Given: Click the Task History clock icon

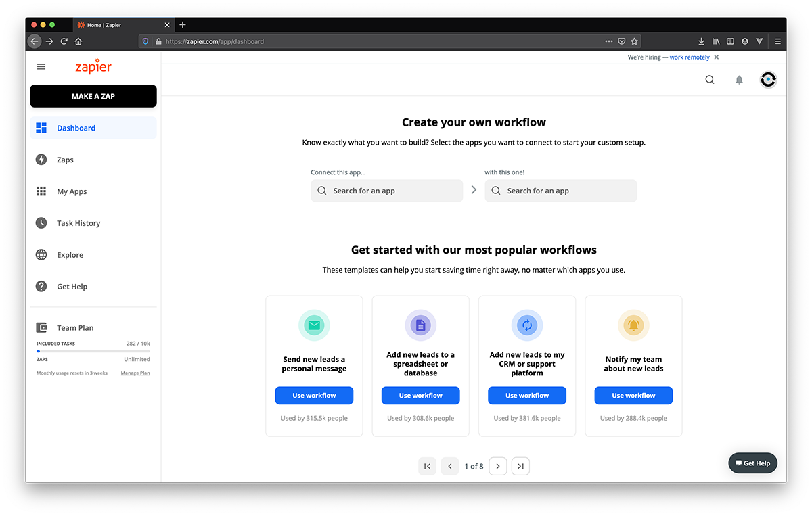Looking at the screenshot, I should click(41, 223).
